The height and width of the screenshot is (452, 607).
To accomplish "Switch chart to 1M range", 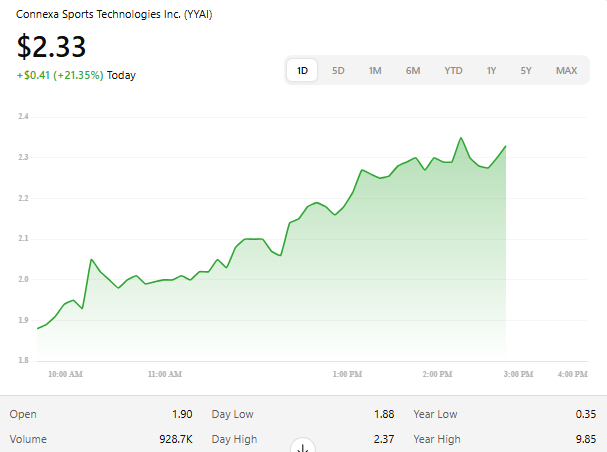I will click(x=375, y=70).
